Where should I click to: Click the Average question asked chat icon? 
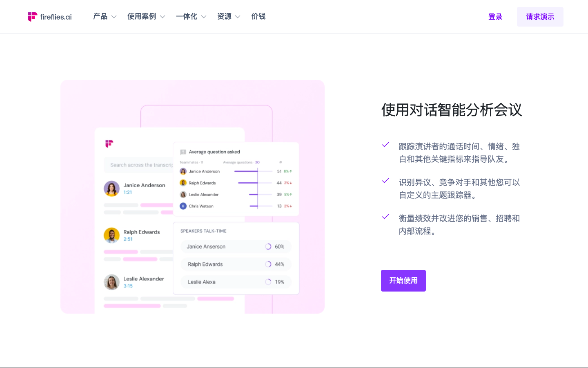pyautogui.click(x=183, y=152)
